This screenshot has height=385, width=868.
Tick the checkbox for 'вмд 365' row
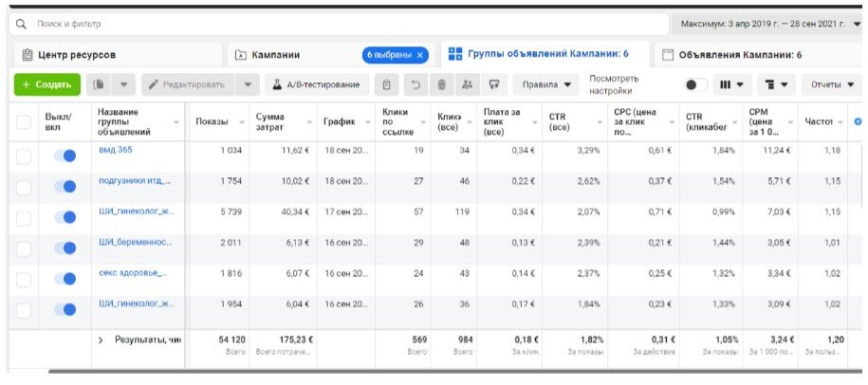24,157
